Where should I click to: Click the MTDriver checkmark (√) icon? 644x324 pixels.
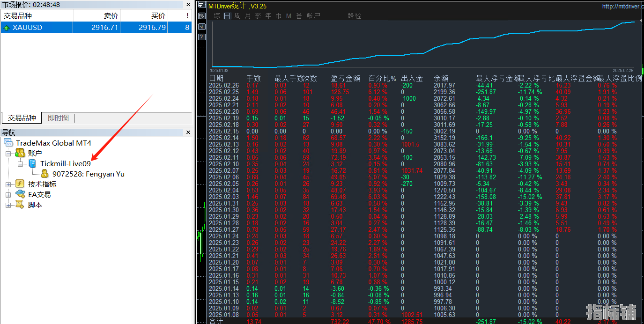pos(202,27)
